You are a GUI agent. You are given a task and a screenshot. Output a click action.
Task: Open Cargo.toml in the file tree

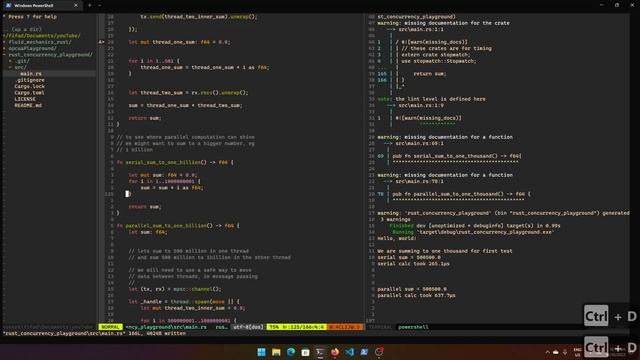[x=29, y=93]
